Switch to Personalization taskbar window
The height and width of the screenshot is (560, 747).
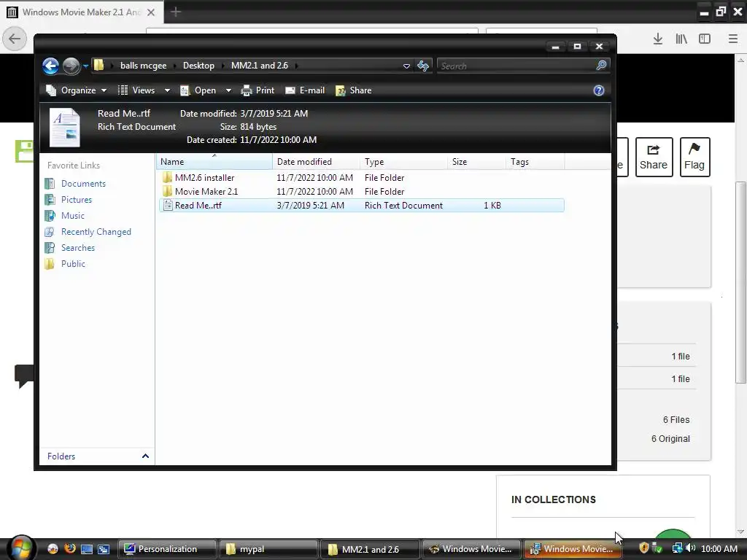pyautogui.click(x=167, y=549)
